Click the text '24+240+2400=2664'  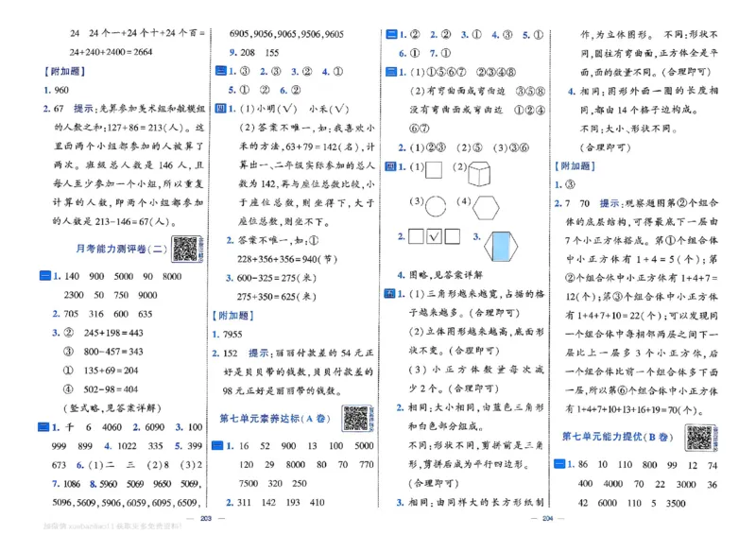[x=111, y=52]
